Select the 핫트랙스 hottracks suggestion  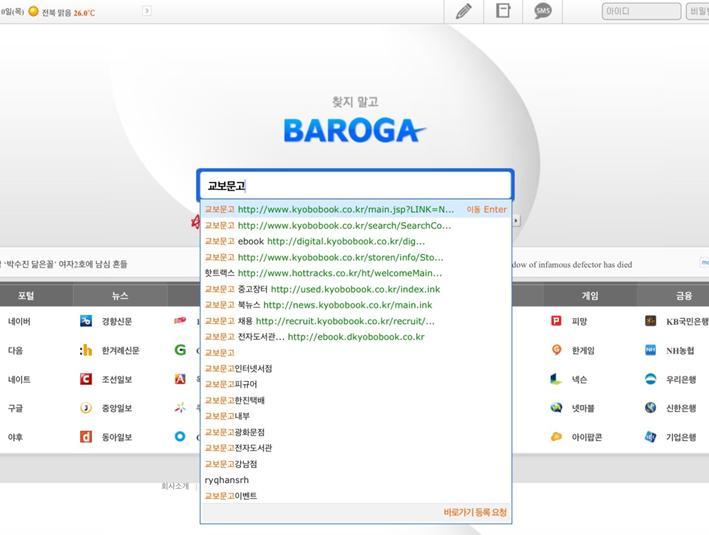coord(356,273)
